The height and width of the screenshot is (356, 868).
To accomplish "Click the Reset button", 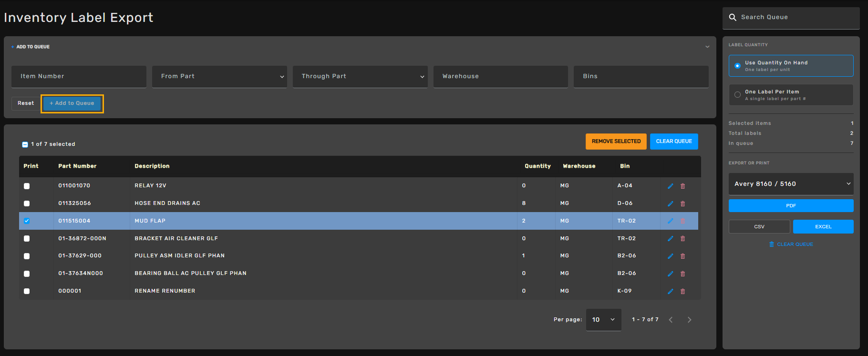I will point(26,103).
